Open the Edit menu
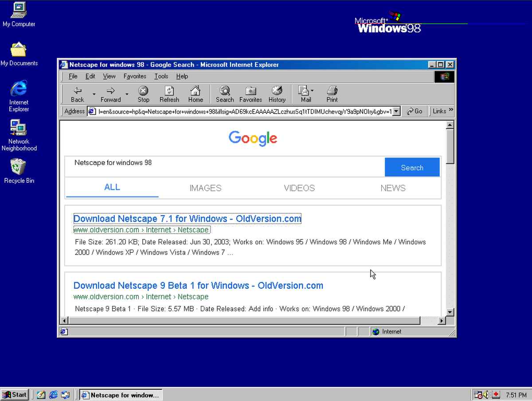 point(90,76)
